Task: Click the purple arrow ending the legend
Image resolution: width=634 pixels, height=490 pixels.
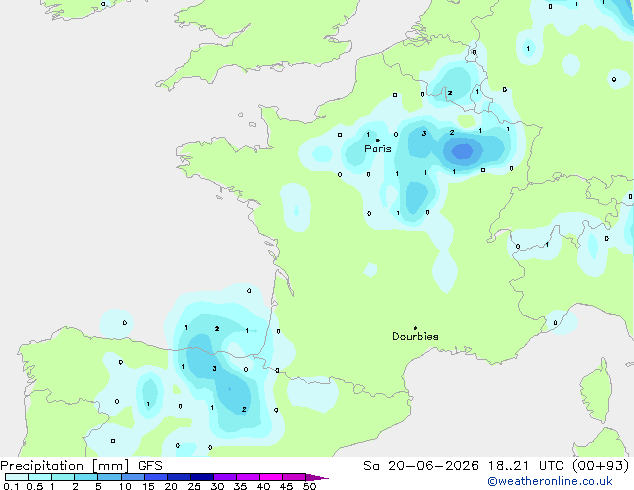Action: point(317,477)
